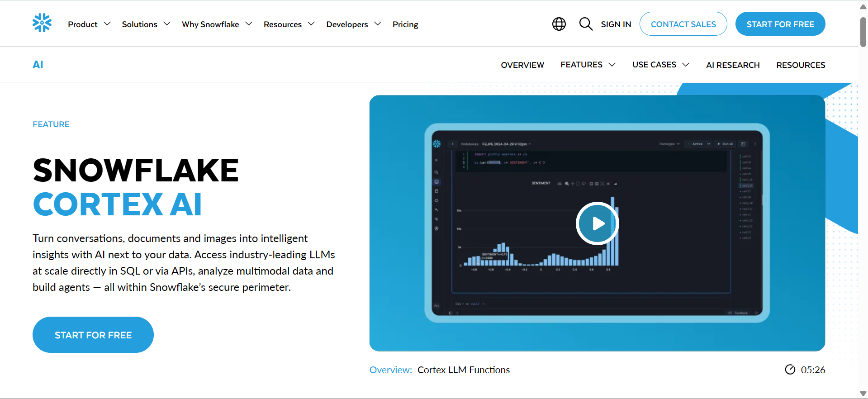Click the scrollbar down arrow

click(863, 394)
